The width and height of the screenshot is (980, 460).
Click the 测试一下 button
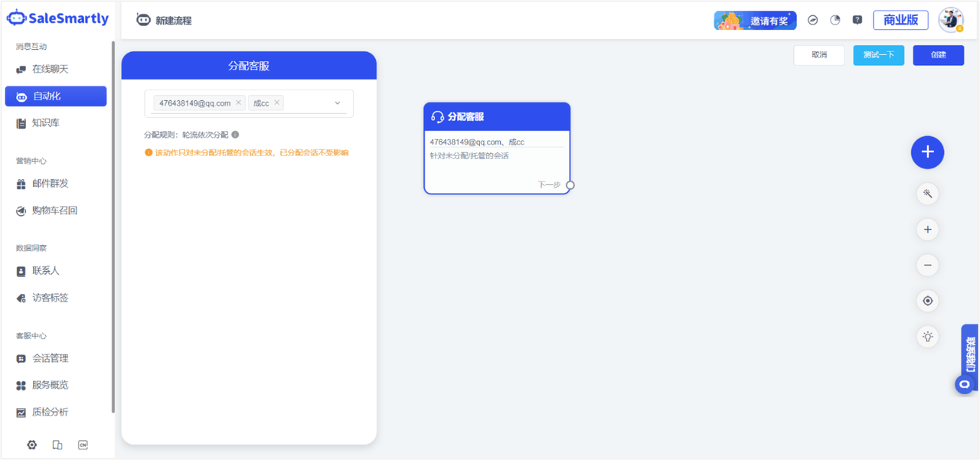pos(878,55)
